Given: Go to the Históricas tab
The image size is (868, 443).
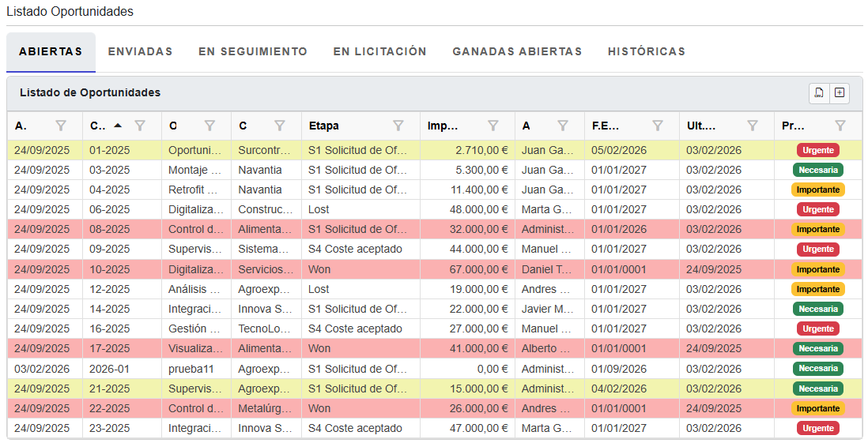Looking at the screenshot, I should pos(646,51).
